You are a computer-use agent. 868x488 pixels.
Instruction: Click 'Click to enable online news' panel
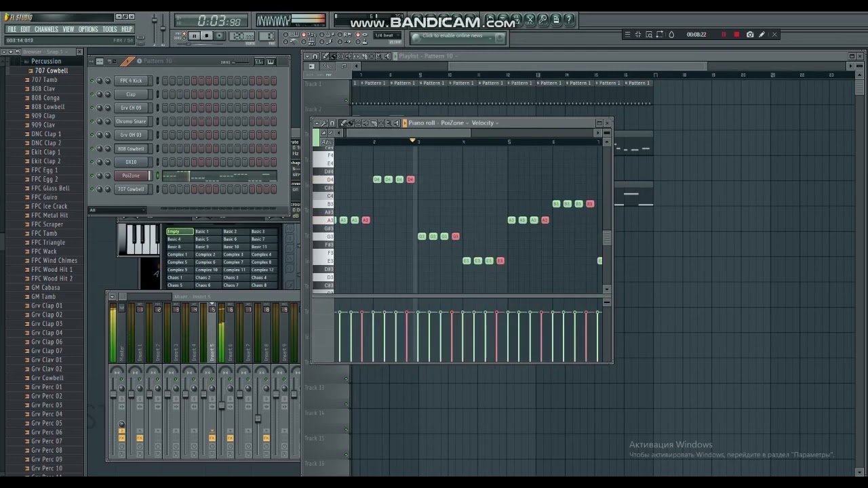(x=458, y=37)
